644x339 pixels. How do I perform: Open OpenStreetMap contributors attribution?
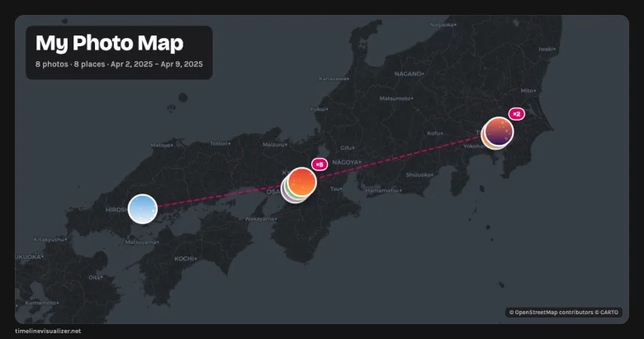563,313
